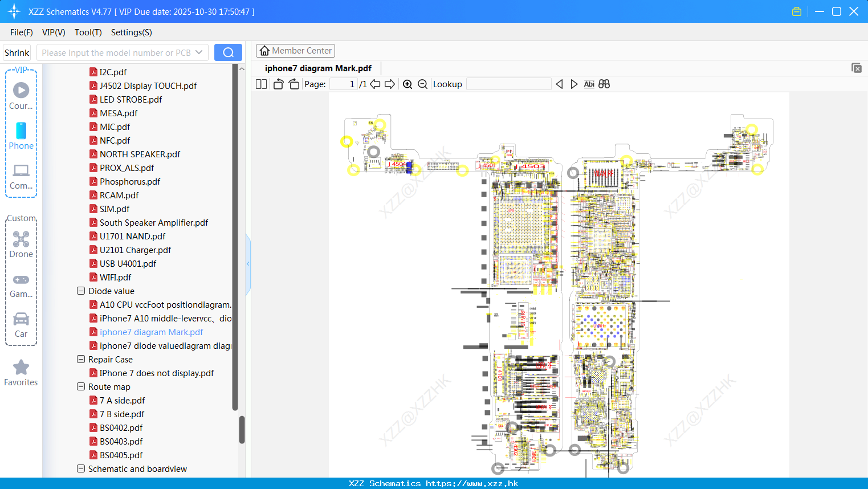The width and height of the screenshot is (868, 489).
Task: Open BS0403.pdf file
Action: 121,441
